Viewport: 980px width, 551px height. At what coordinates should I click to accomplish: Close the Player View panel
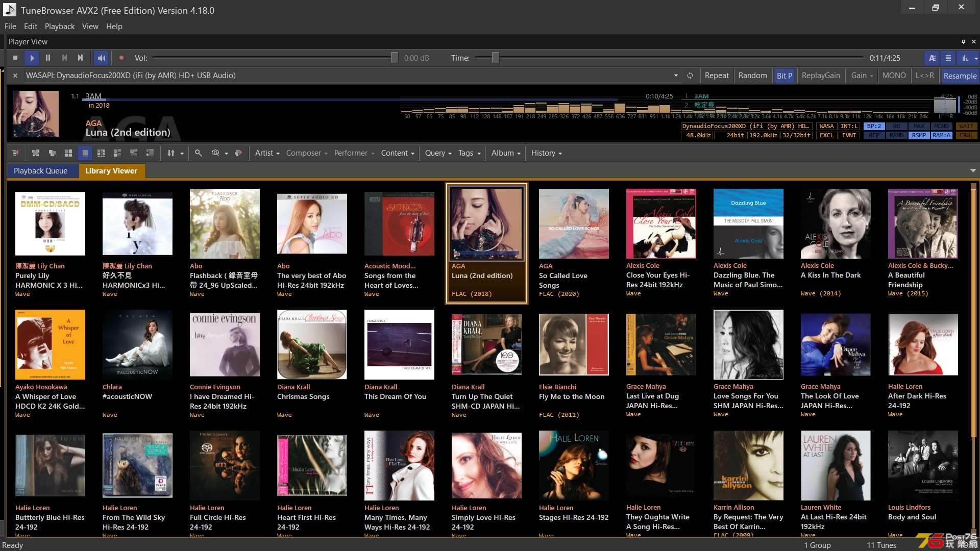(973, 42)
